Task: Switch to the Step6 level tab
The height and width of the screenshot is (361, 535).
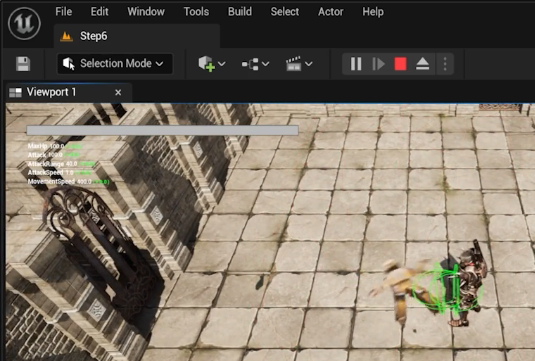Action: click(136, 36)
